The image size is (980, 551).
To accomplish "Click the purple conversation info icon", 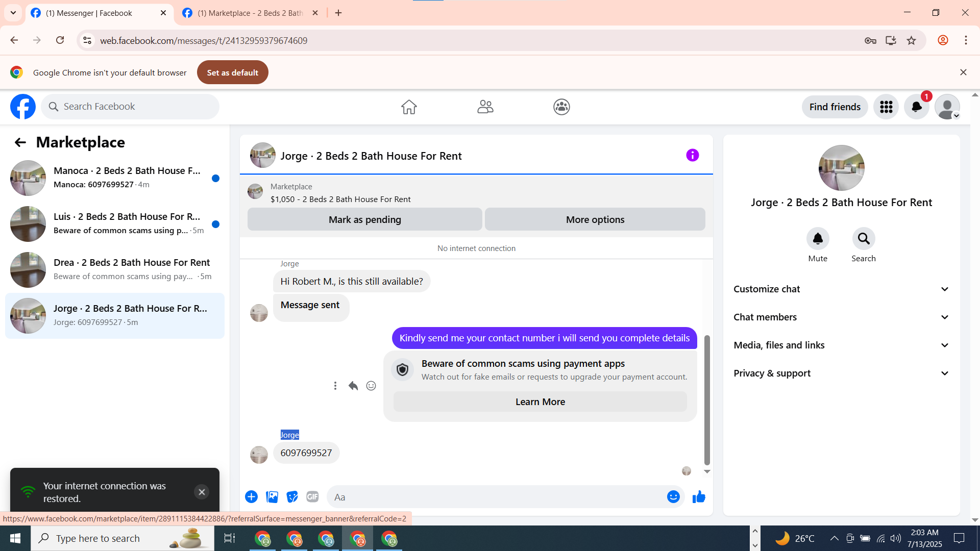I will (692, 156).
